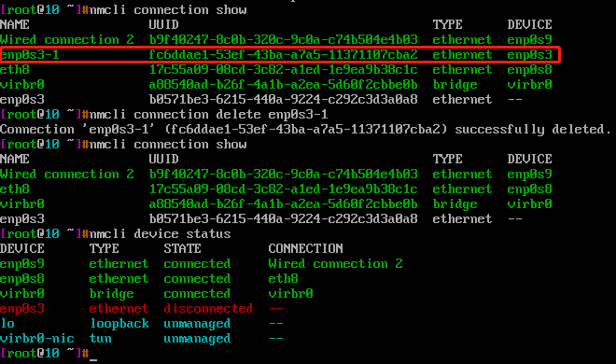Image resolution: width=616 pixels, height=364 pixels.
Task: Select UUID fc6ddae1-53ef-43ba-a7a5-11371107cba2 in red box
Action: pyautogui.click(x=283, y=54)
